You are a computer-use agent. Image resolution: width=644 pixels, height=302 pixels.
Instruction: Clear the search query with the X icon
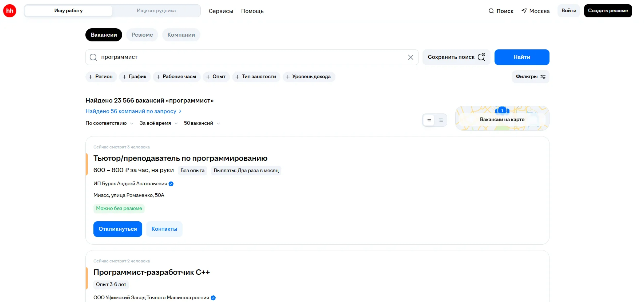click(x=411, y=57)
